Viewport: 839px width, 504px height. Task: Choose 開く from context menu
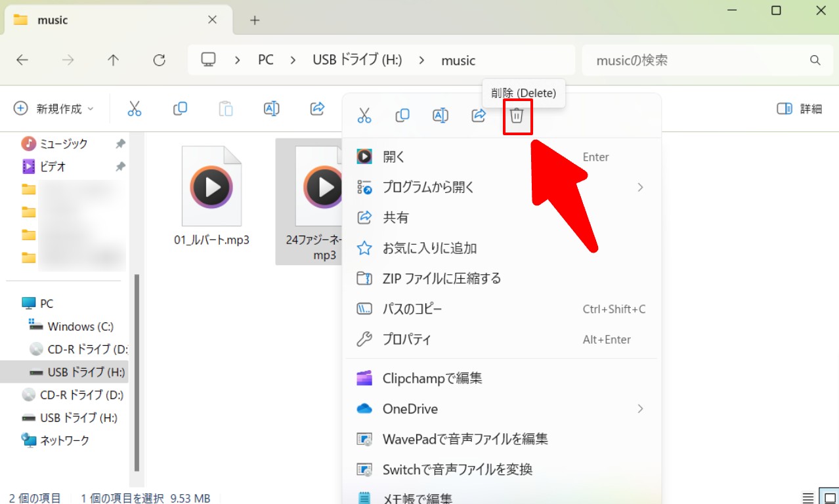coord(502,157)
